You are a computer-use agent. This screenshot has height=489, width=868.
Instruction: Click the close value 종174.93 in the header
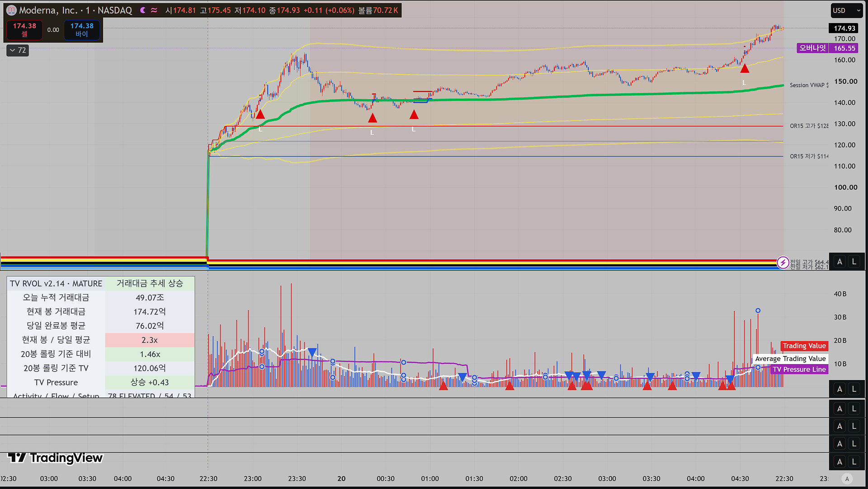click(284, 10)
